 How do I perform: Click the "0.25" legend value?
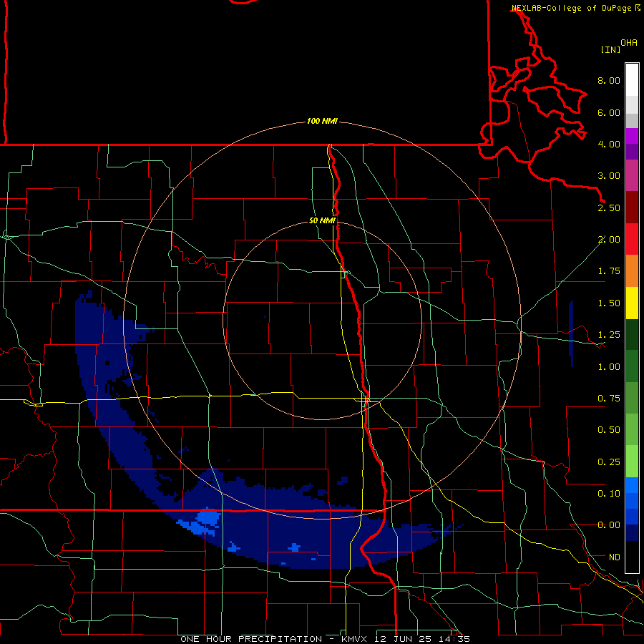tap(609, 462)
